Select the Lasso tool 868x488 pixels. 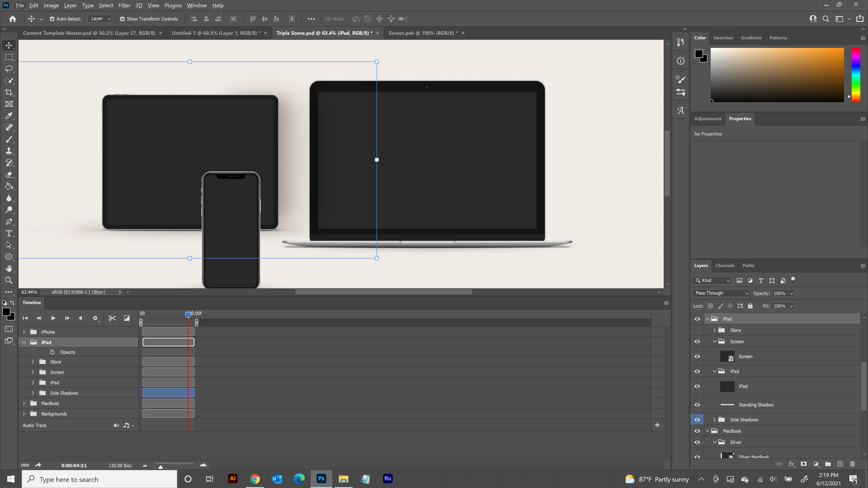pyautogui.click(x=9, y=69)
